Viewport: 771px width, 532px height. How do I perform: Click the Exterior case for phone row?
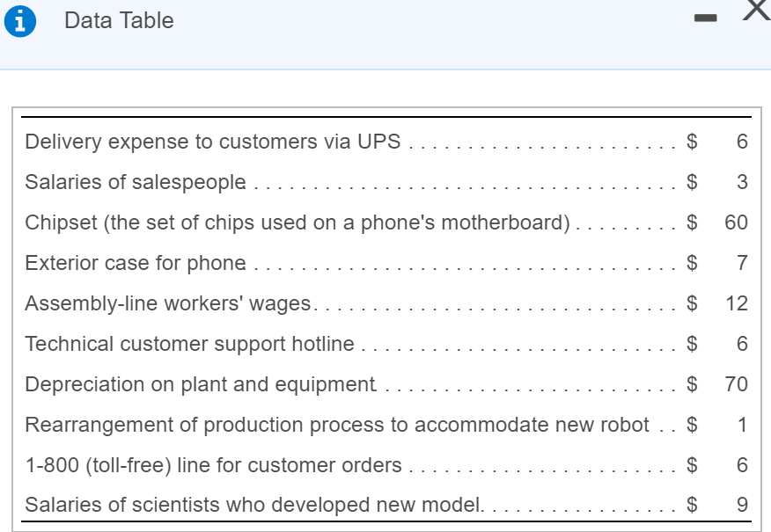point(386,263)
